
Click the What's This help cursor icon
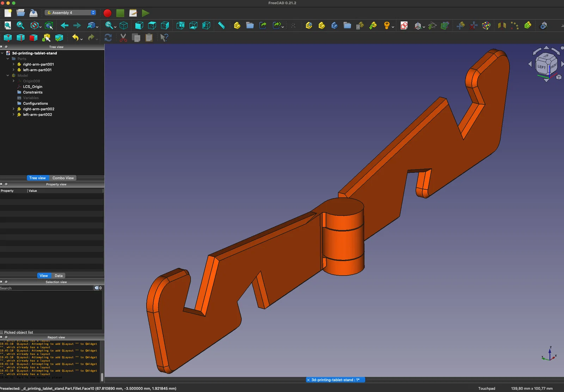164,38
